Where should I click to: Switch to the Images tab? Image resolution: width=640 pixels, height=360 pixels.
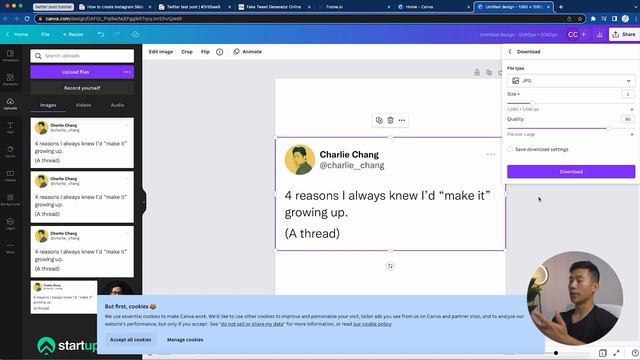pos(48,105)
